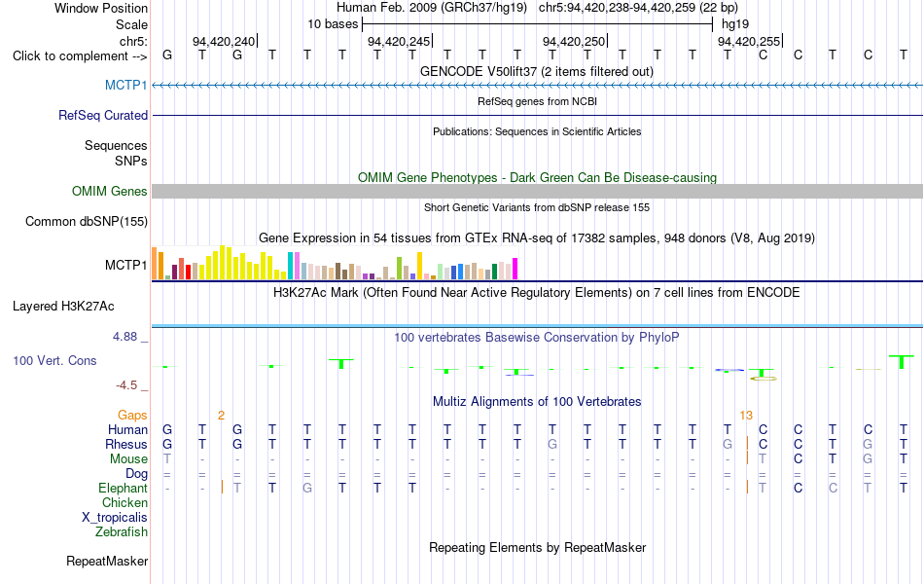Click the OMIM Gene Phenotypes green title

tap(538, 177)
